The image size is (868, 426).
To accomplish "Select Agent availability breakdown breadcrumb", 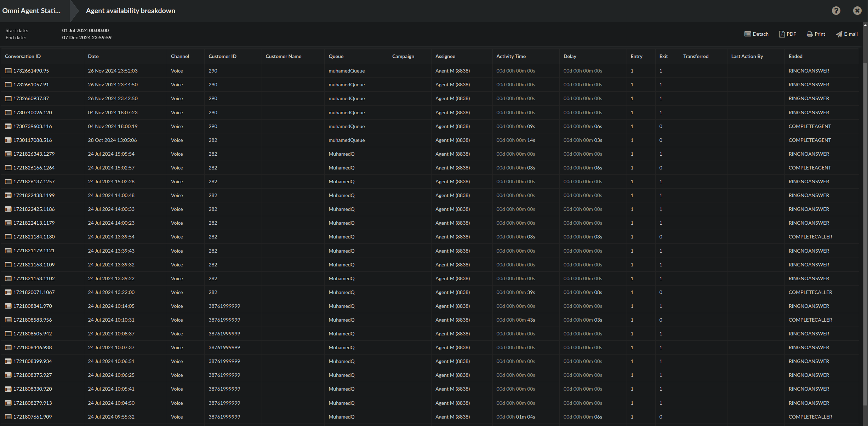I will [x=130, y=11].
